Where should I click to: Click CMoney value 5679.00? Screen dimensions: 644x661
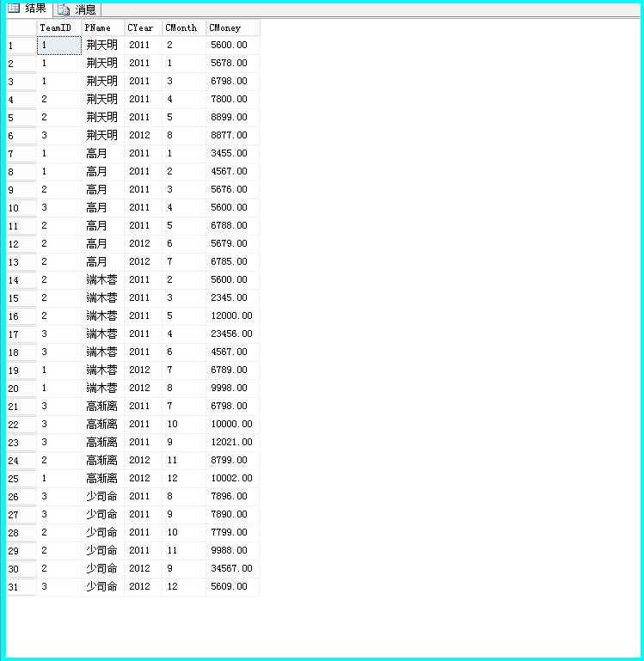[x=229, y=243]
